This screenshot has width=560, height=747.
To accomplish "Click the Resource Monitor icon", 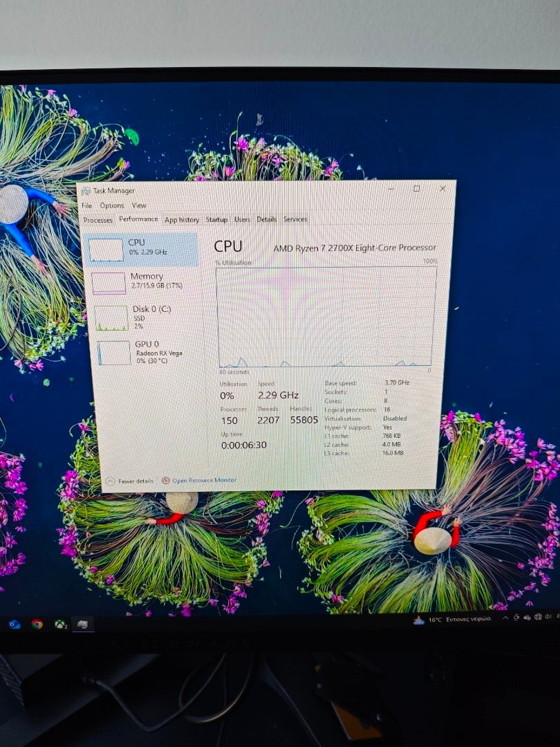I will 166,480.
